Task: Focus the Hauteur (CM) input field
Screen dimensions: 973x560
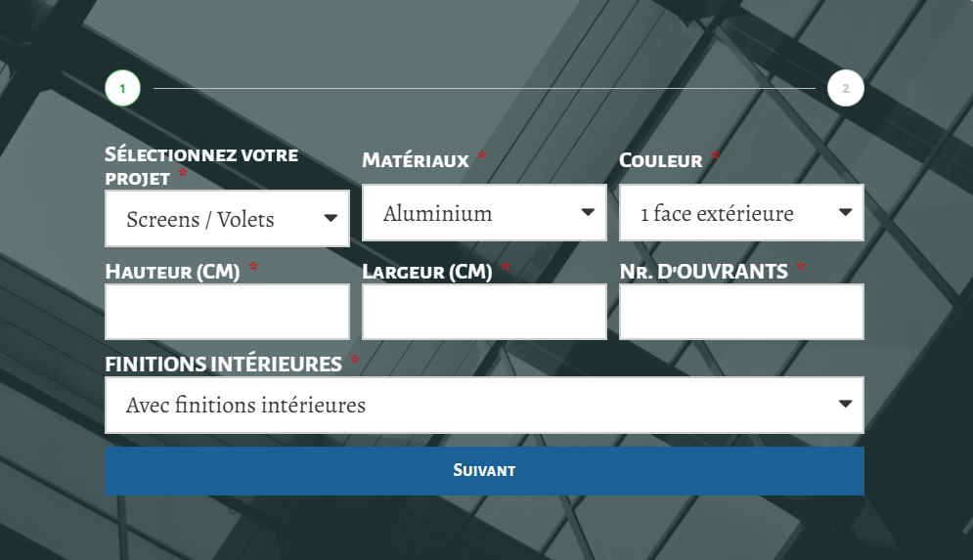Action: 227,312
